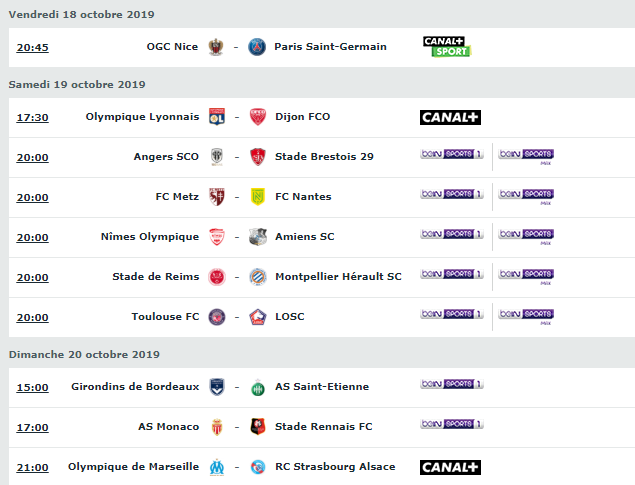The width and height of the screenshot is (635, 485).
Task: Click the FC Nantes yellow crest
Action: (x=258, y=197)
